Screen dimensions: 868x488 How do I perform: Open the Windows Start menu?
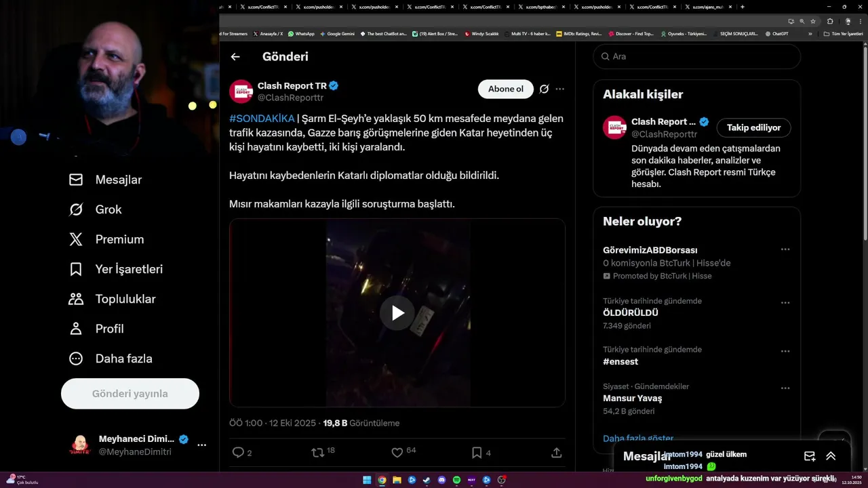tap(367, 480)
